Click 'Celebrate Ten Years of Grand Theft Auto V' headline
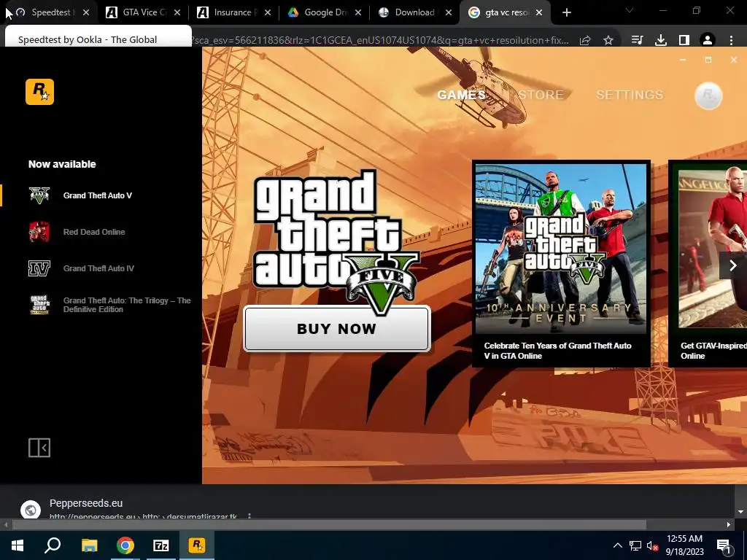 pos(557,351)
